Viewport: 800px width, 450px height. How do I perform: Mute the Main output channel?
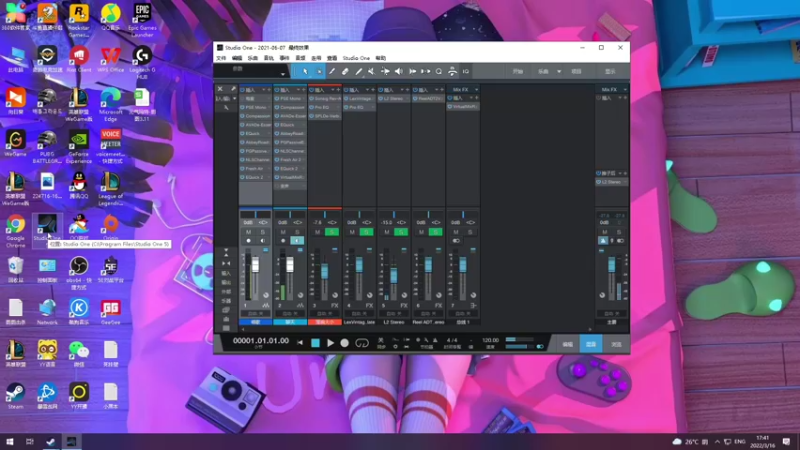605,232
